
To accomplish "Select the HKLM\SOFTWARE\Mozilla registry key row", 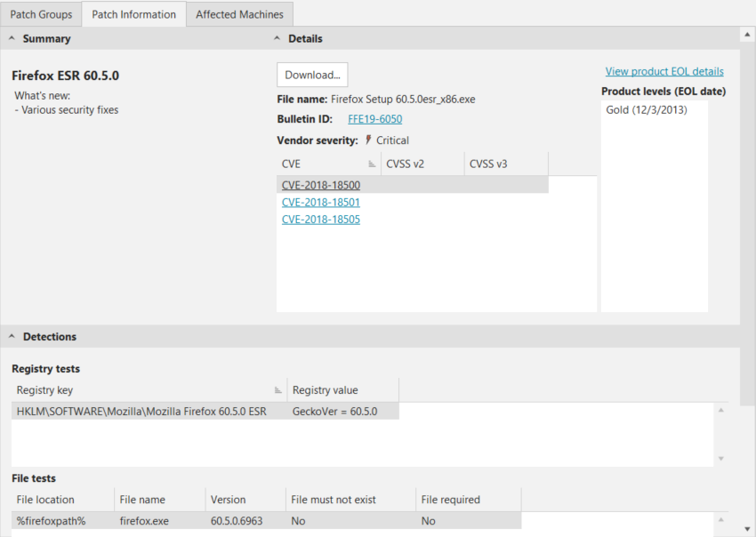I will (205, 411).
